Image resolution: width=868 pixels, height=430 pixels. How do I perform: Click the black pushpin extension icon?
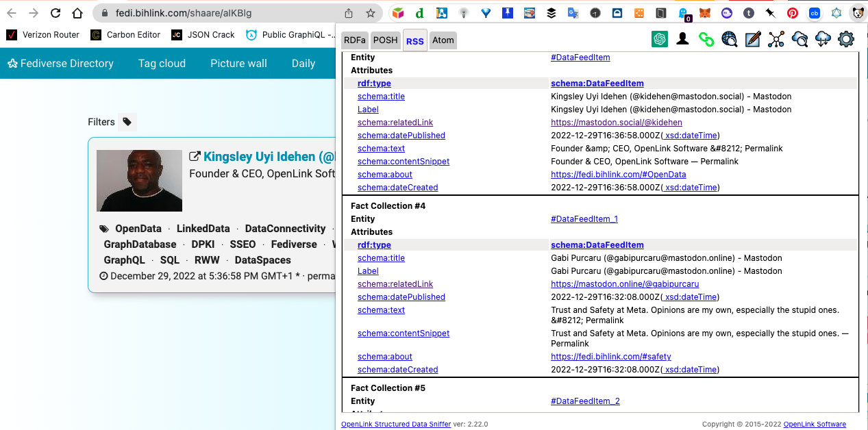click(771, 13)
